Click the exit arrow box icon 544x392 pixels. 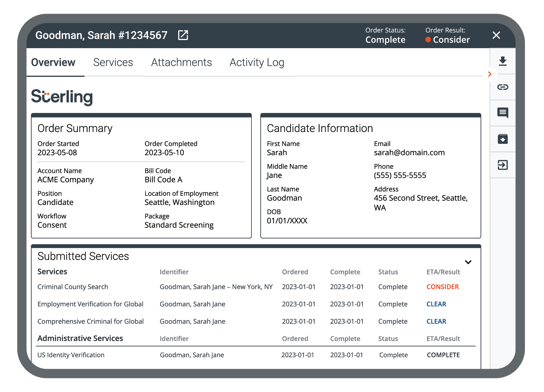coord(503,165)
